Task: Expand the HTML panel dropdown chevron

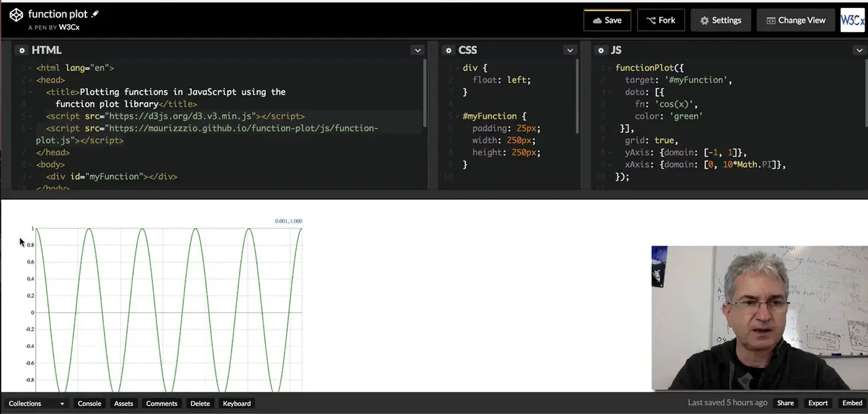Action: tap(418, 50)
